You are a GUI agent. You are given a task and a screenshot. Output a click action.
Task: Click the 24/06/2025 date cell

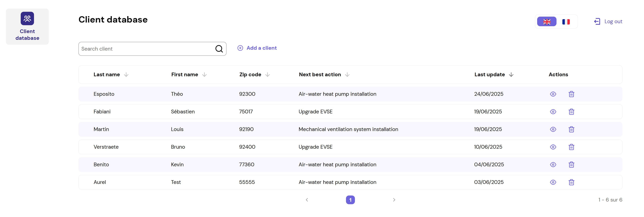[489, 94]
